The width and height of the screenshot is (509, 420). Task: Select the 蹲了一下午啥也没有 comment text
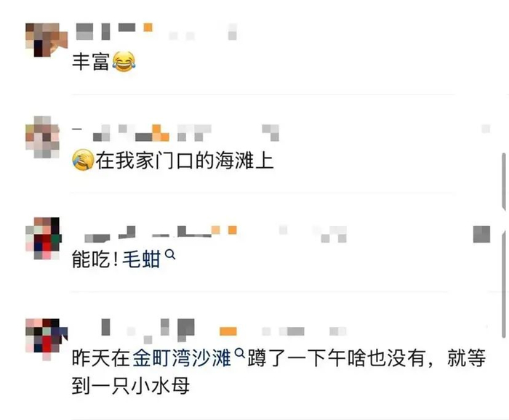(337, 358)
